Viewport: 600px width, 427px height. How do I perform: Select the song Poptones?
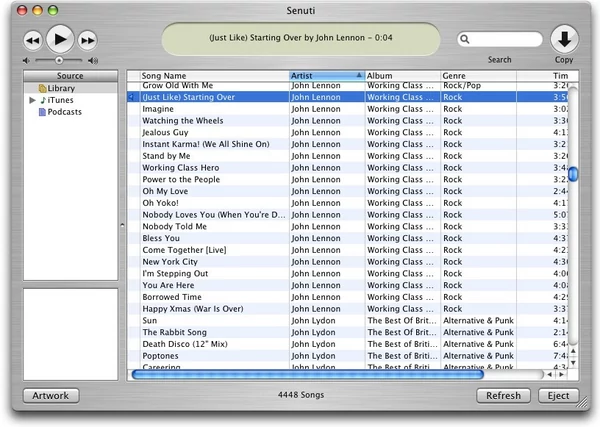pos(347,356)
